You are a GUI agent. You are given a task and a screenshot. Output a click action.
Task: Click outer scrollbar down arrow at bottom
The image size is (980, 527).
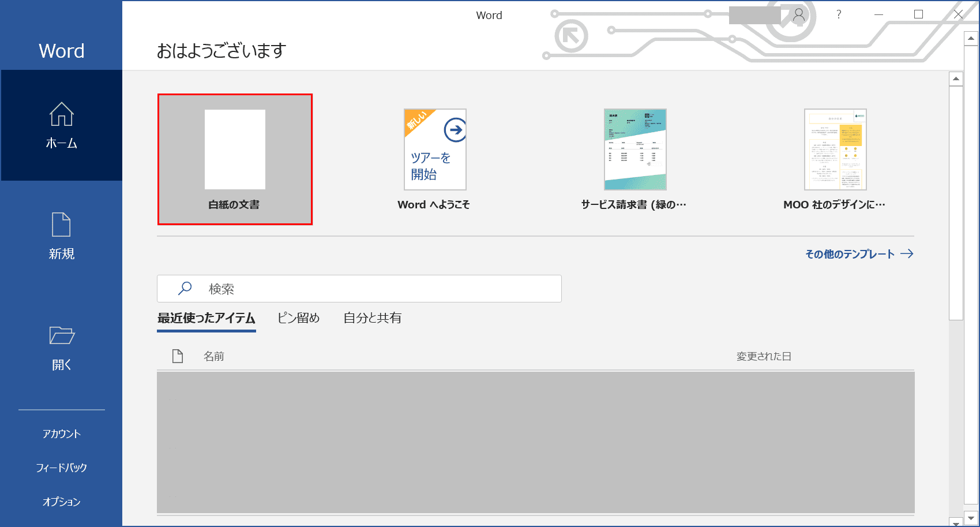pyautogui.click(x=971, y=518)
